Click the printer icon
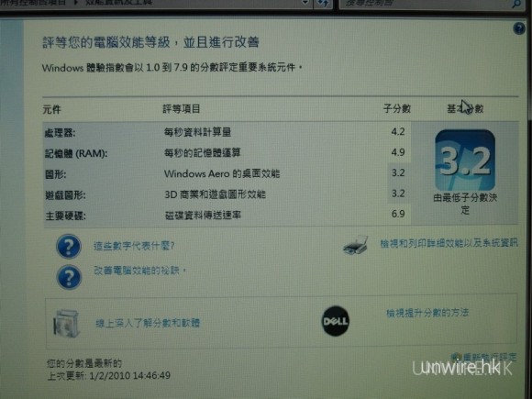Screen dimensions: 532x399 tap(355, 245)
